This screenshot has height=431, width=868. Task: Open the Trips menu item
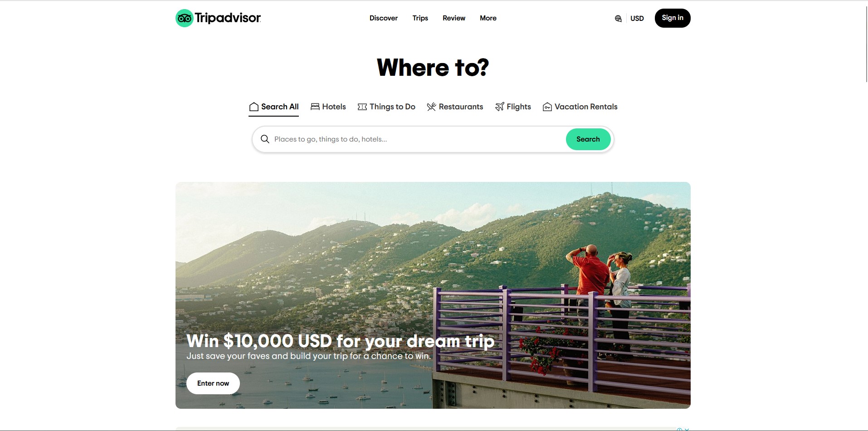(x=420, y=18)
